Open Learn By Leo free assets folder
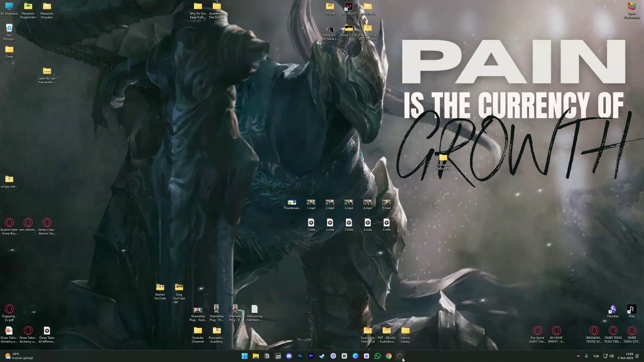 (47, 75)
